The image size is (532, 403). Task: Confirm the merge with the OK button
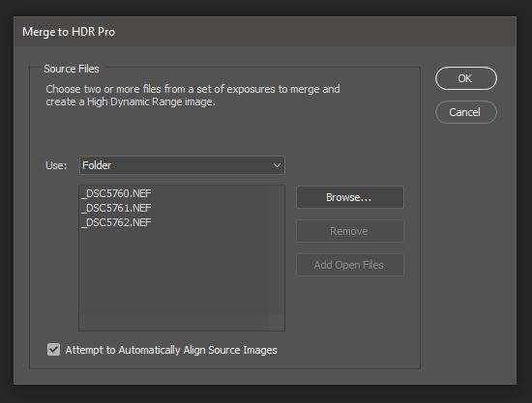click(466, 78)
